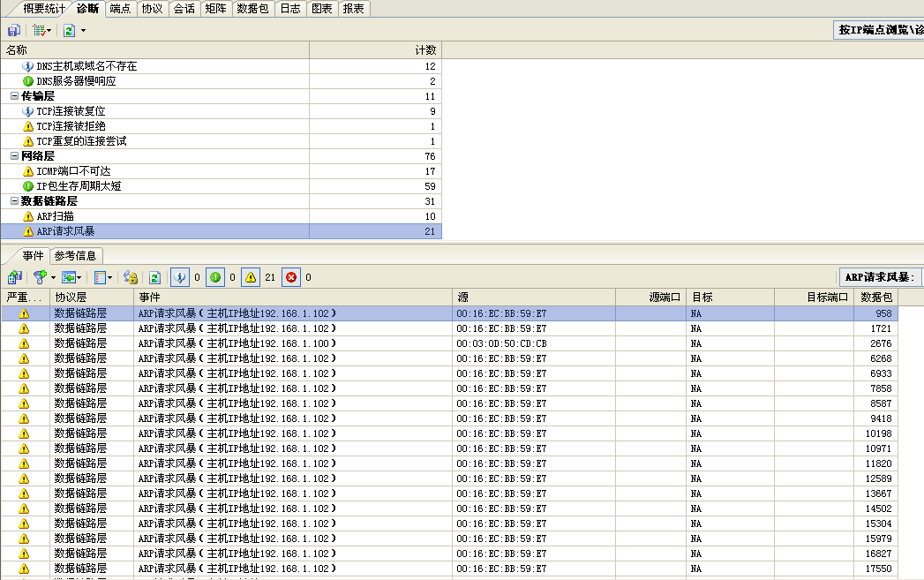Screen dimensions: 924x580
Task: Click the lock icon in the events toolbar
Action: 131,277
